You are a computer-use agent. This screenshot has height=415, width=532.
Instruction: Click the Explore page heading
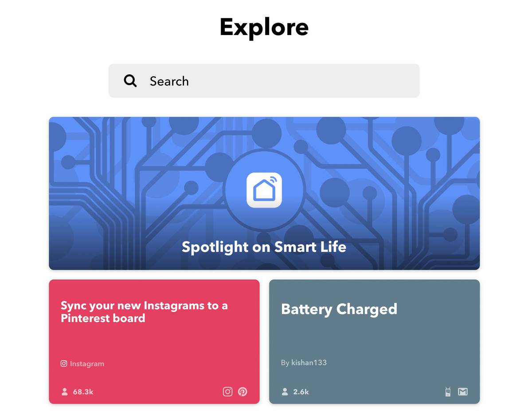pyautogui.click(x=264, y=27)
